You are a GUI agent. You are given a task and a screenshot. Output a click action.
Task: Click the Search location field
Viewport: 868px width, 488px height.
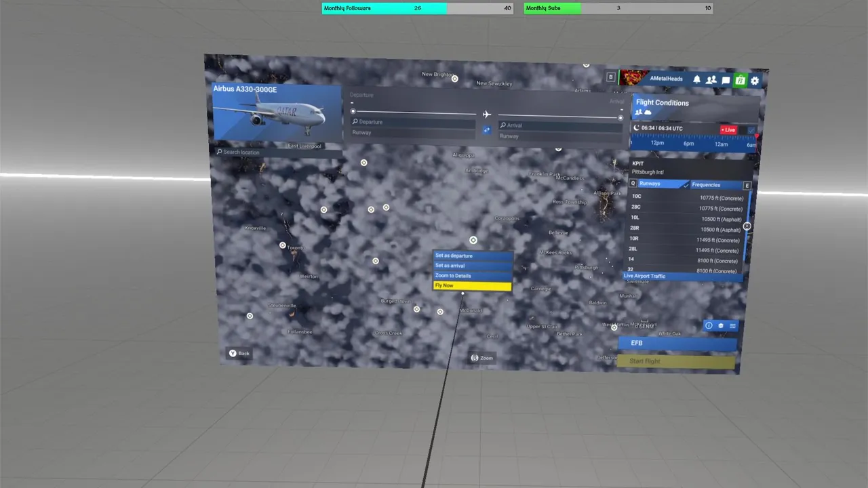tap(278, 152)
